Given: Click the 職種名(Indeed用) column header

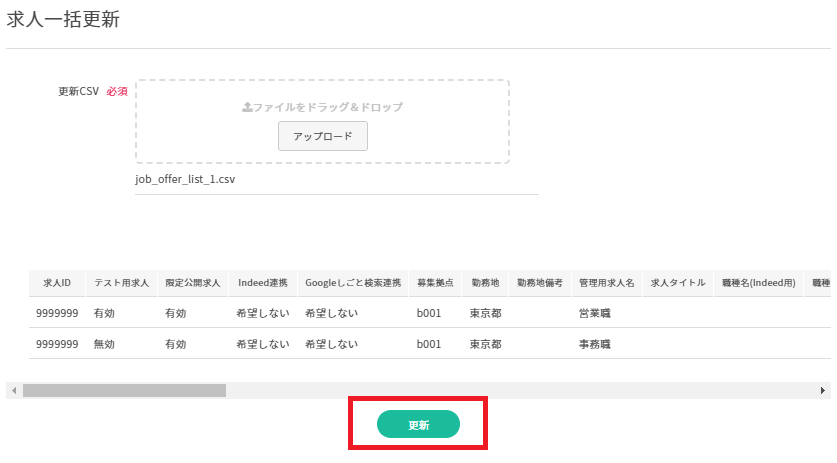Looking at the screenshot, I should pos(758,283).
